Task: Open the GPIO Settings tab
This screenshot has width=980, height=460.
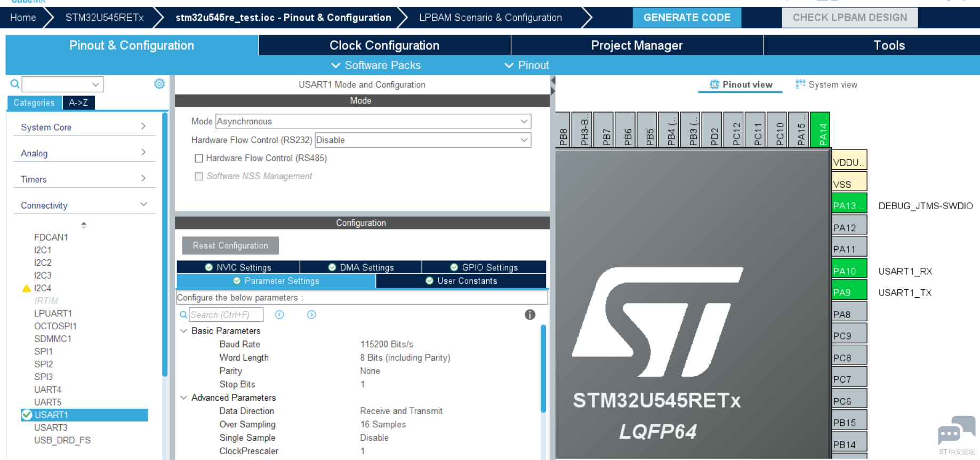Action: [x=484, y=267]
